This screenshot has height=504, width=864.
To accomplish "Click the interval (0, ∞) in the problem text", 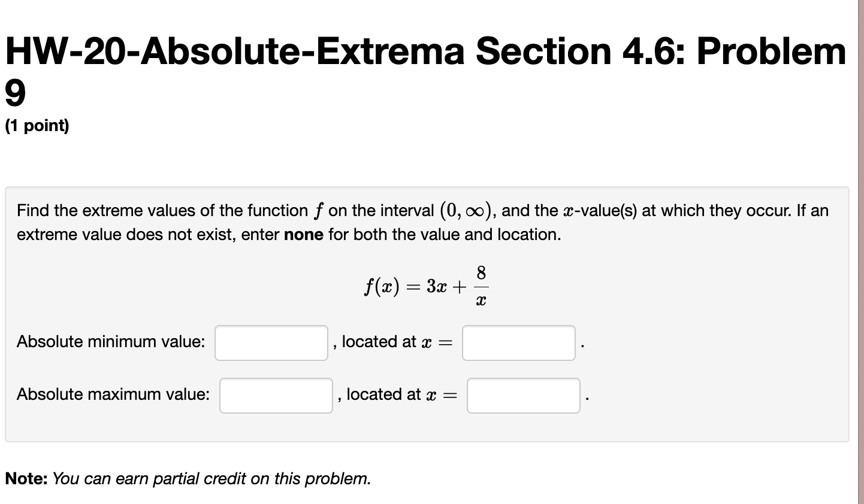I will (x=464, y=210).
